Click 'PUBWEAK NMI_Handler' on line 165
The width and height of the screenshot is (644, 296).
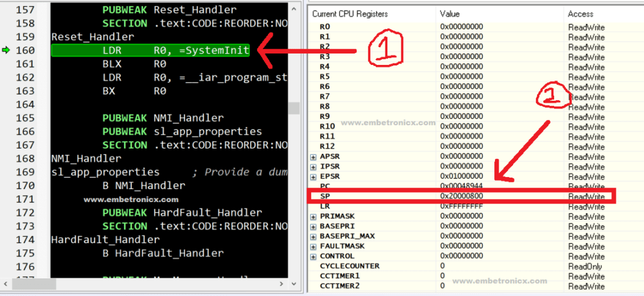[163, 118]
